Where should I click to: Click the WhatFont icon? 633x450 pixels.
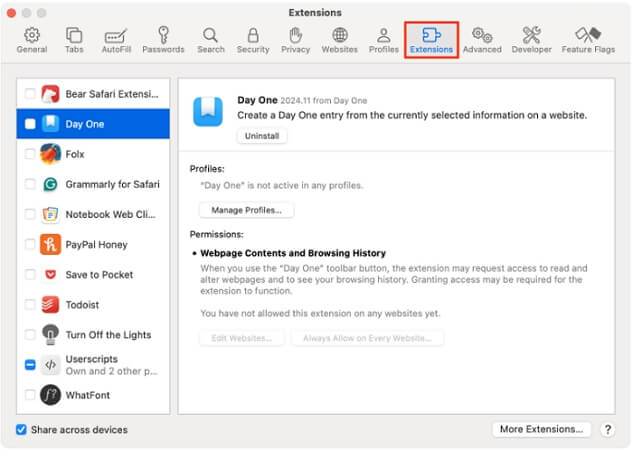click(50, 395)
